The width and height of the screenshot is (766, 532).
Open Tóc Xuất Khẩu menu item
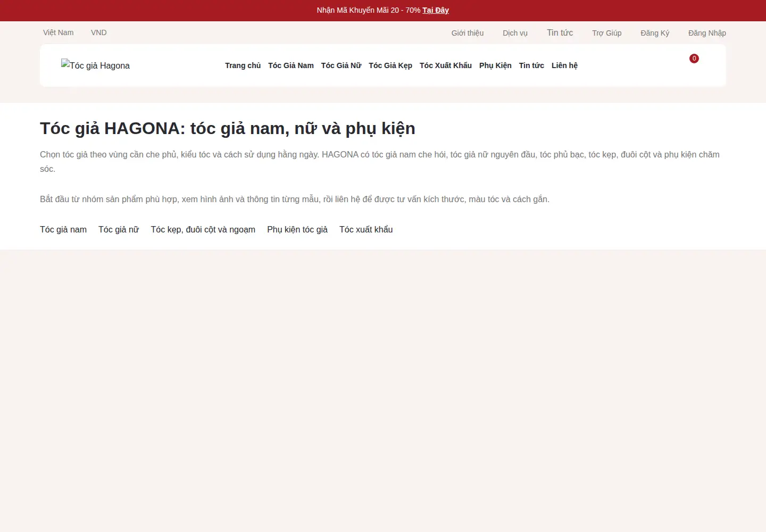446,65
